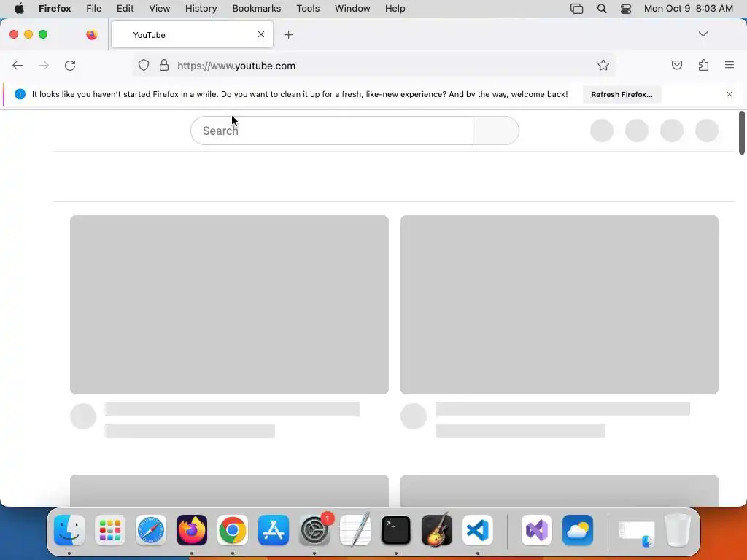Launch Google Chrome from the Dock
Screen dimensions: 747x560
(233, 530)
